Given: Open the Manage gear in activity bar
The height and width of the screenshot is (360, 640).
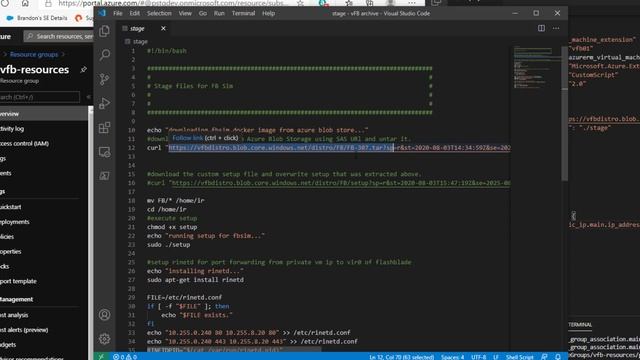Looking at the screenshot, I should (104, 339).
